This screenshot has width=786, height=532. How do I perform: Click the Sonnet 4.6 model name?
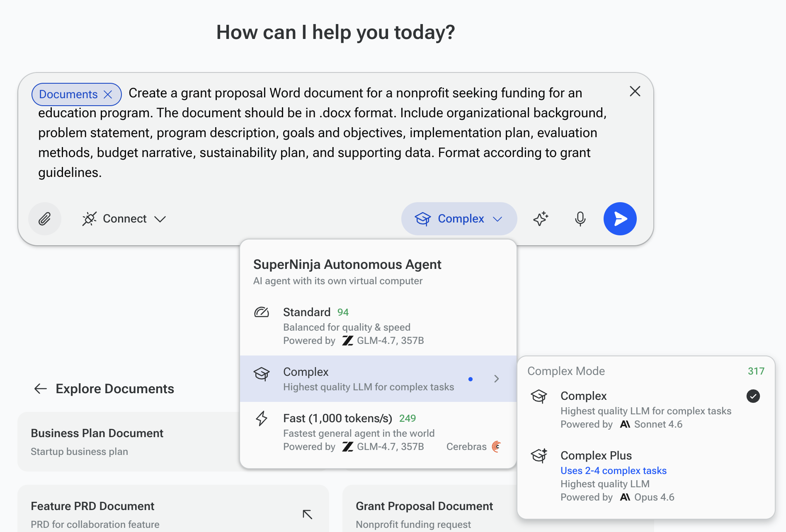(658, 424)
